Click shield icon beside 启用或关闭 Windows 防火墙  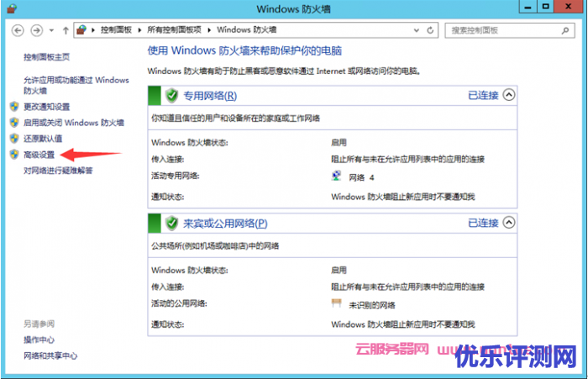tap(14, 123)
